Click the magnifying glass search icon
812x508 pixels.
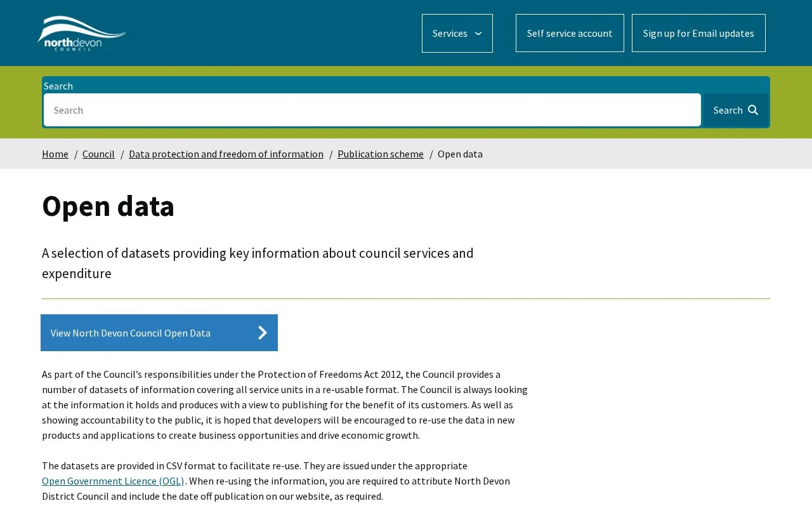point(753,110)
